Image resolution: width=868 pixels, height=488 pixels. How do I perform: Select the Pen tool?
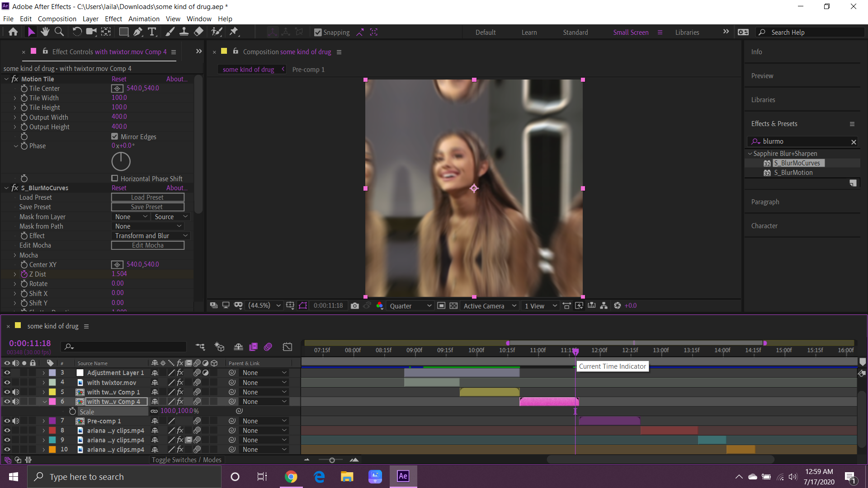(138, 32)
